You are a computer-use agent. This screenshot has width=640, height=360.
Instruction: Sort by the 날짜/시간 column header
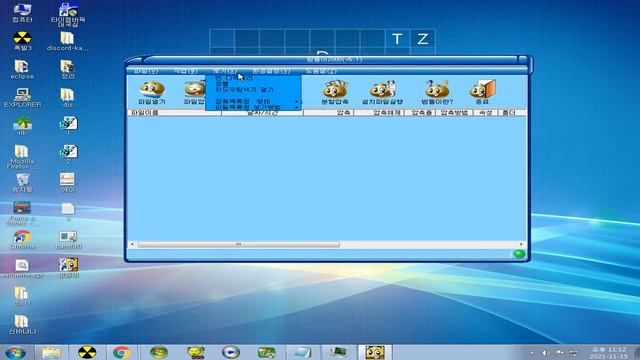(x=262, y=112)
